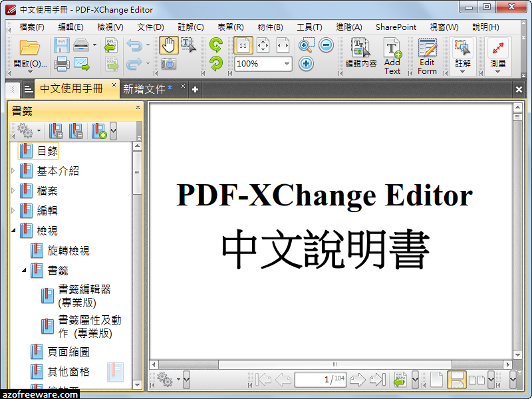Click the Edit Form tool
The width and height of the screenshot is (532, 399).
click(427, 56)
